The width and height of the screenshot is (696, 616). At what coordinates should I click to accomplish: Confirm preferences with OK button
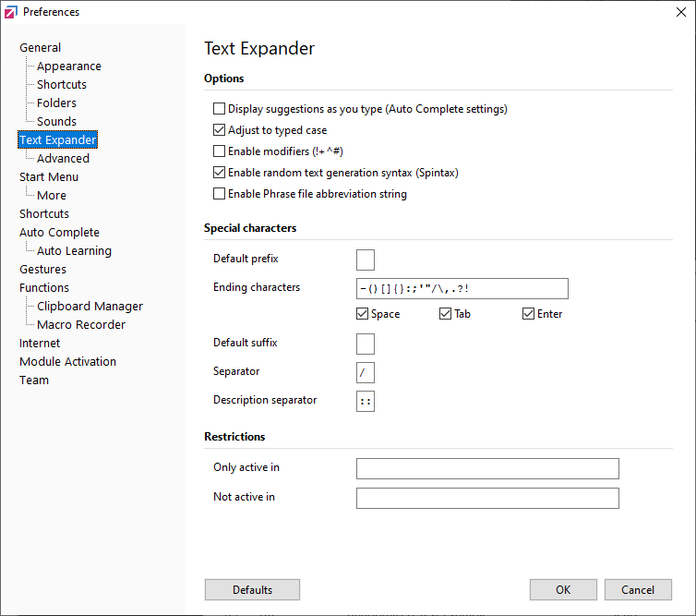tap(563, 590)
